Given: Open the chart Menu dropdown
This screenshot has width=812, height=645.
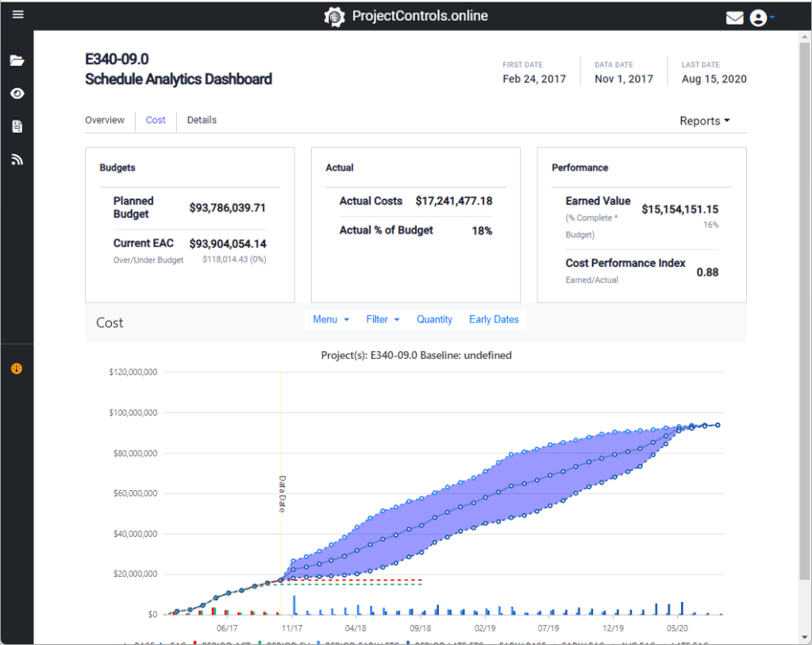Looking at the screenshot, I should pos(330,319).
